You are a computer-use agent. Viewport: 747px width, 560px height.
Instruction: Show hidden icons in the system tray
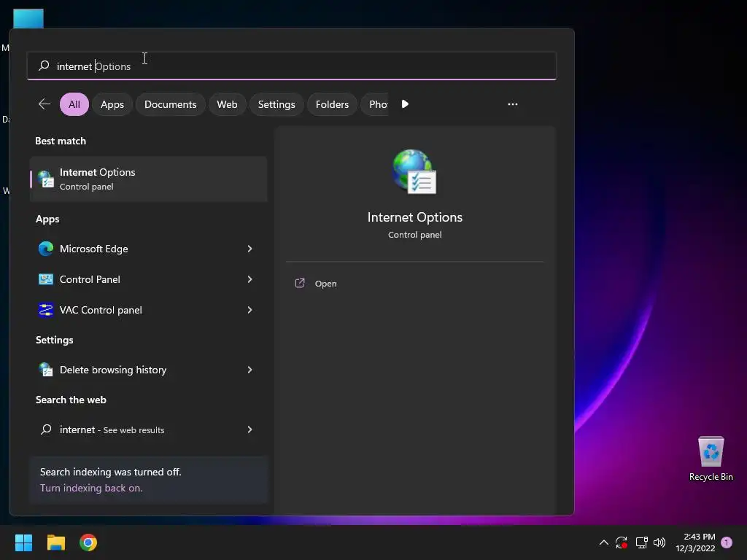pos(603,542)
